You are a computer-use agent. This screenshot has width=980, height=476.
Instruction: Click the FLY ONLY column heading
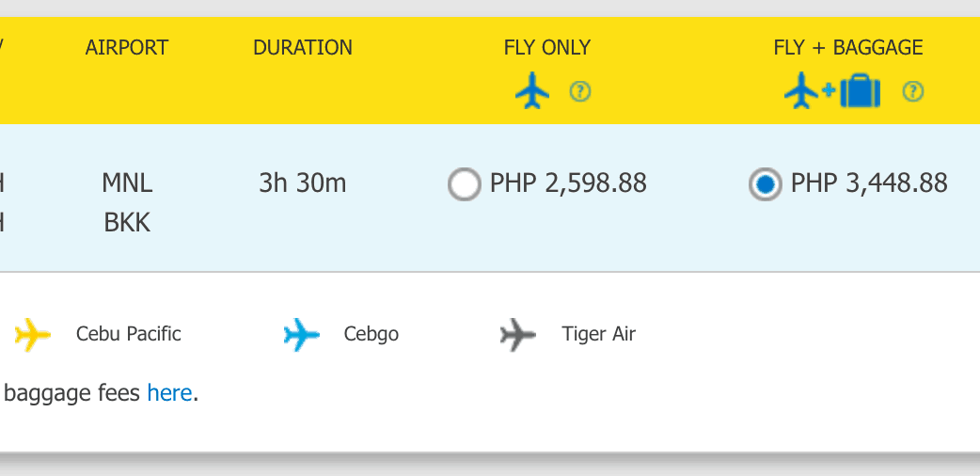click(547, 47)
